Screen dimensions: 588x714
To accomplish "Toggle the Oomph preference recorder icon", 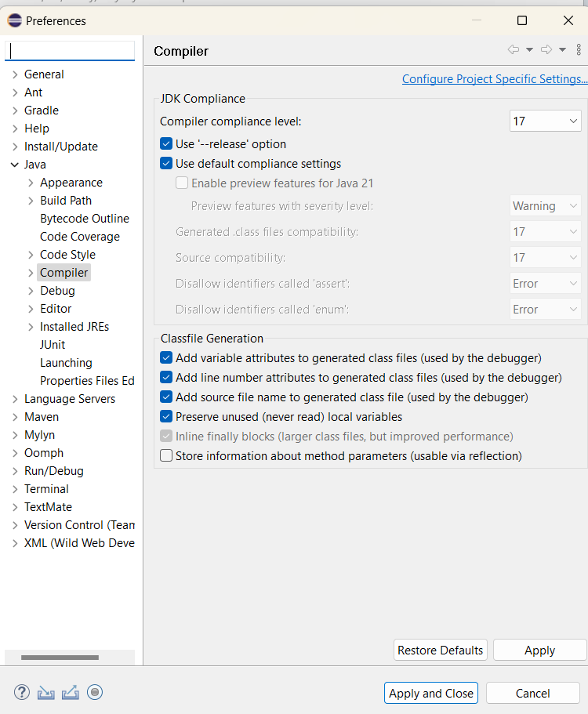I will (95, 693).
